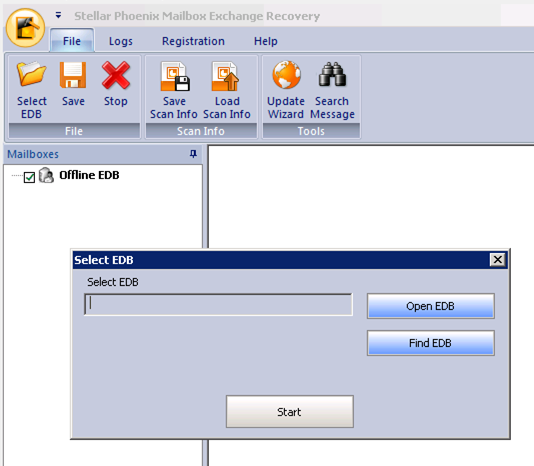Switch to the File ribbon tab
The height and width of the screenshot is (466, 534).
tap(72, 41)
